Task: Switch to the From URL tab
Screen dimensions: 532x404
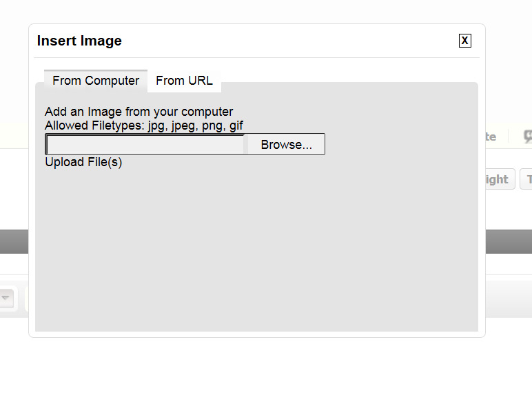Action: (x=184, y=81)
